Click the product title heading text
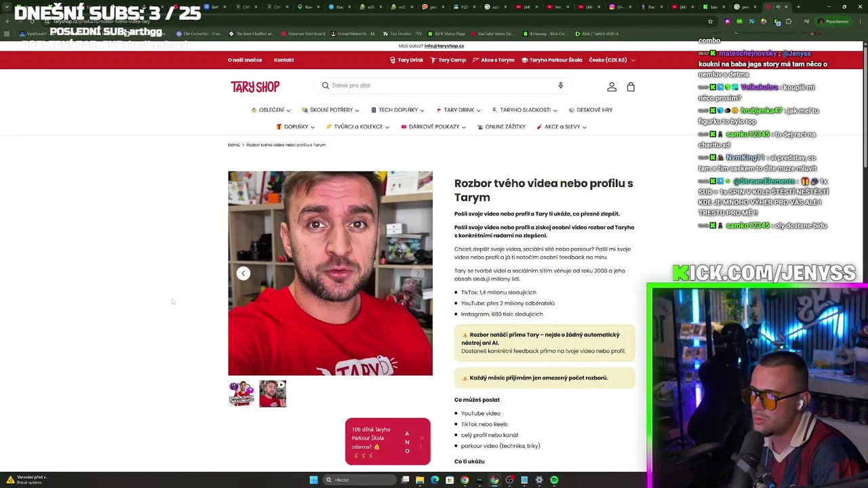 click(x=544, y=190)
